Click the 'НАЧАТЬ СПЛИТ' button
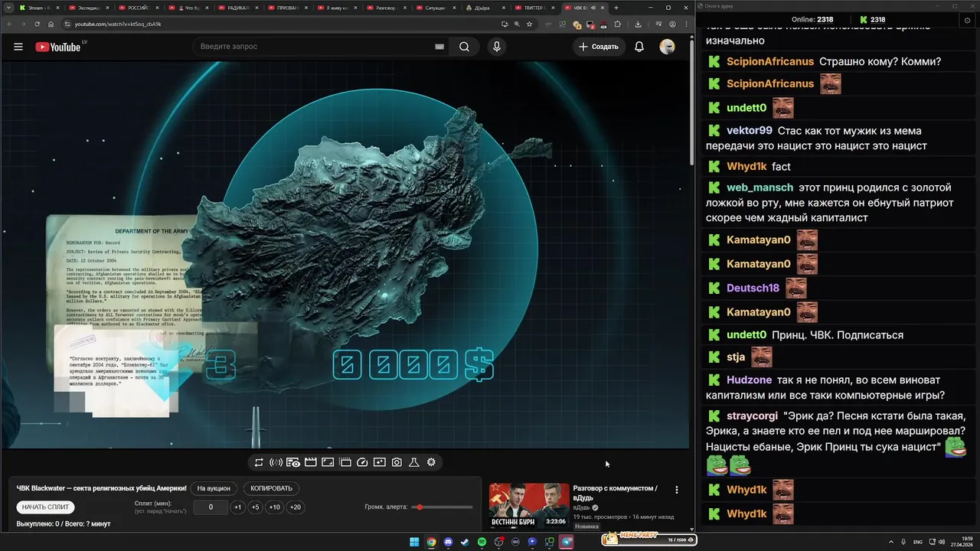 point(45,507)
